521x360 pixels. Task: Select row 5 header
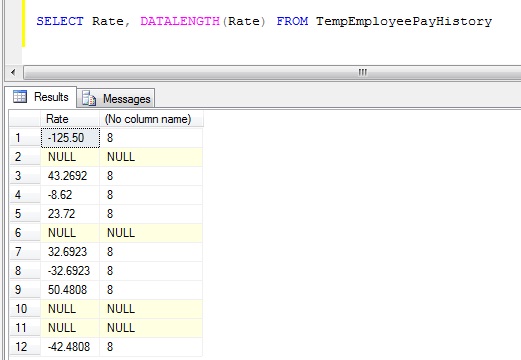coord(25,214)
